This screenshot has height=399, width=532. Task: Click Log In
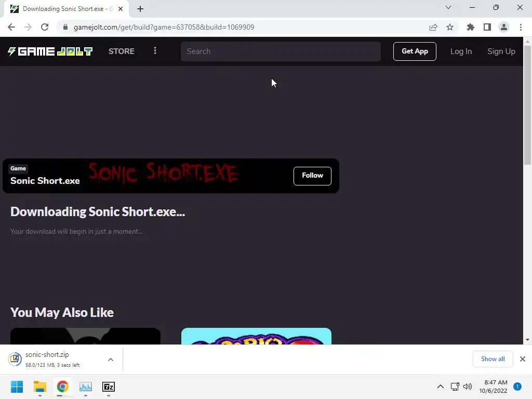pyautogui.click(x=461, y=51)
